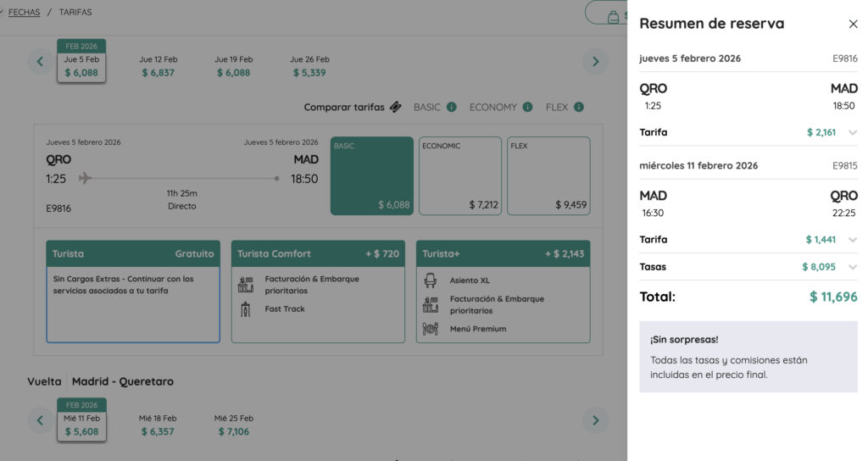Viewport: 868px width, 461px height.
Task: Click the FLEX fare info icon
Action: pyautogui.click(x=579, y=107)
